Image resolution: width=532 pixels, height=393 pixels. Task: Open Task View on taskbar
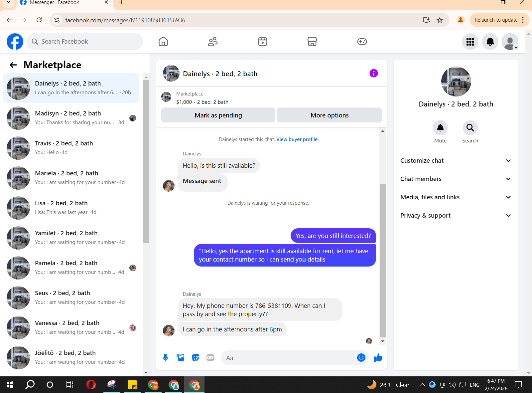(70, 385)
